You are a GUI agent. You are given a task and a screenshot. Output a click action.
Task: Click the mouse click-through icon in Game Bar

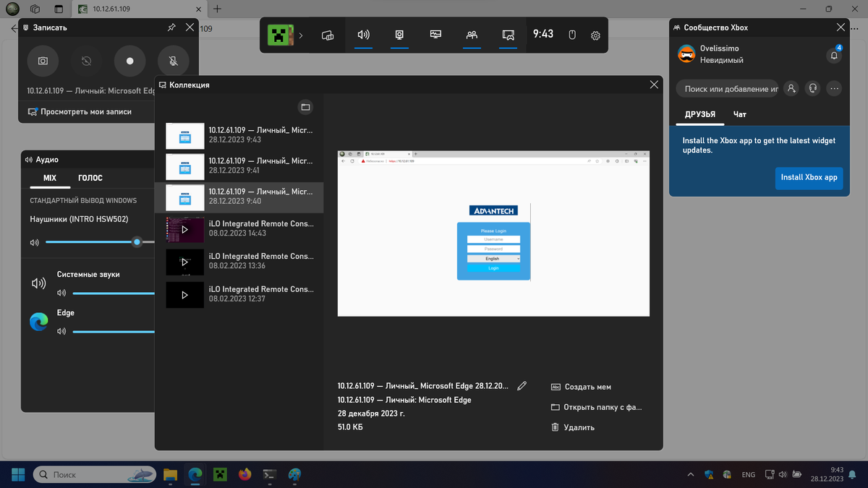tap(571, 35)
